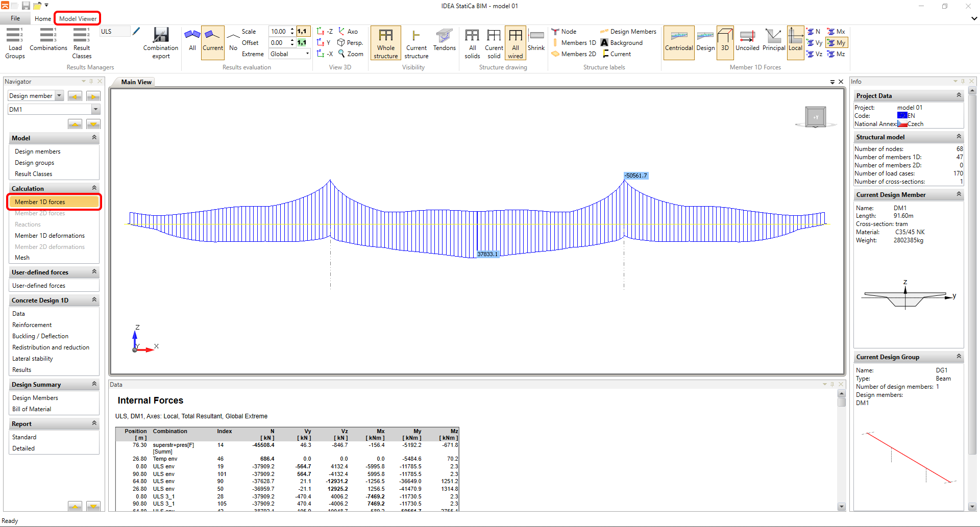Click the Uncoiled member view icon
The width and height of the screenshot is (980, 527).
point(747,40)
